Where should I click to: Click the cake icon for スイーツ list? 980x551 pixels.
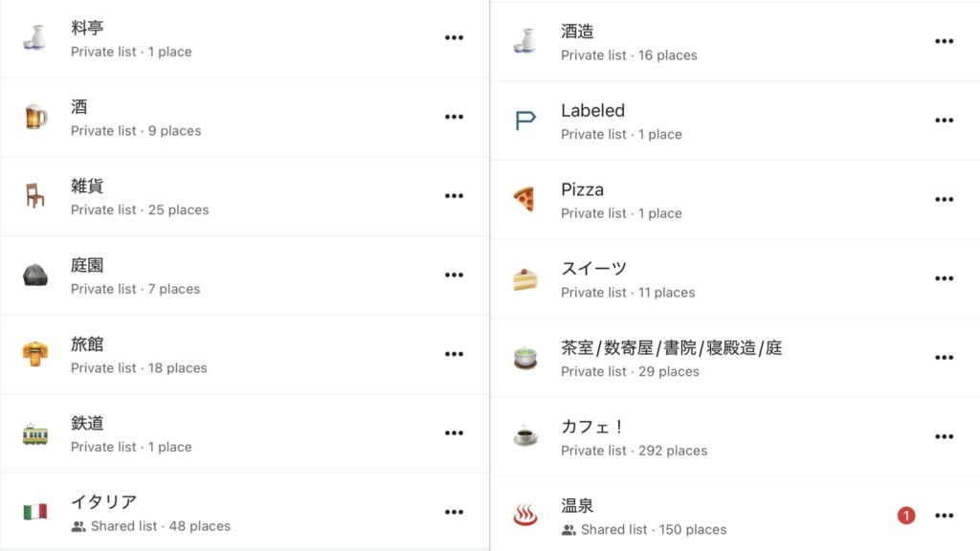[x=525, y=278]
